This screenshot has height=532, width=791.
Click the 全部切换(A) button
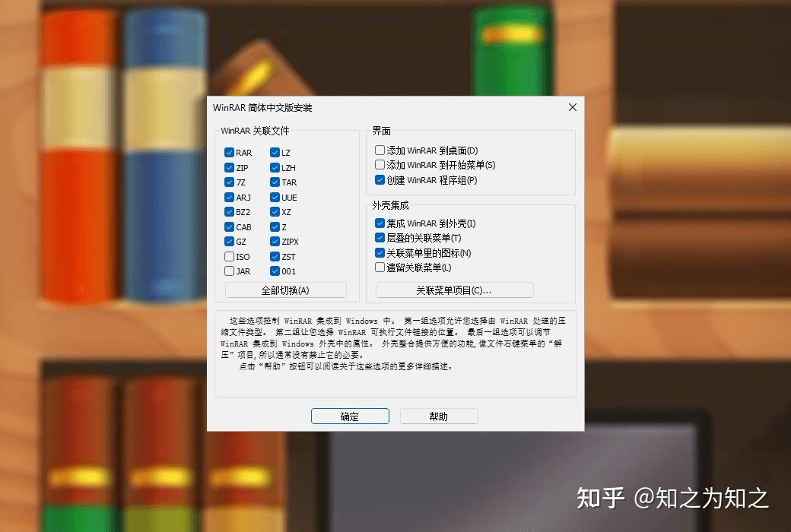point(285,290)
